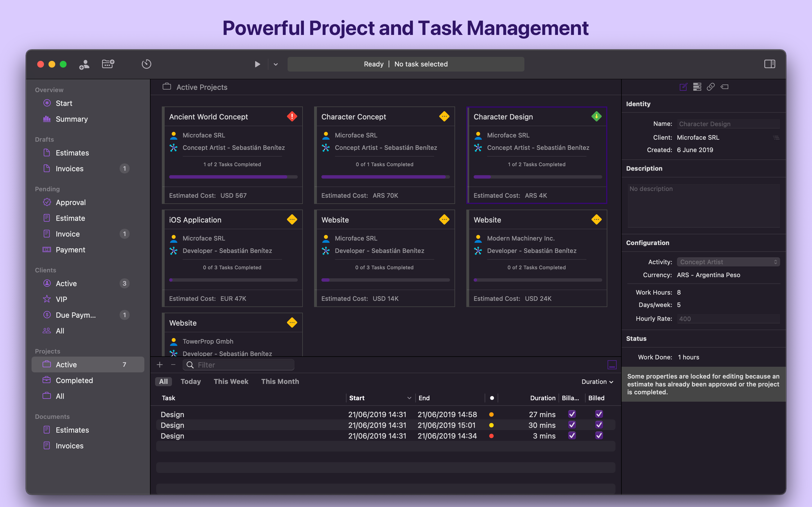The width and height of the screenshot is (812, 507).
Task: Switch to the This Week tab
Action: pyautogui.click(x=231, y=382)
